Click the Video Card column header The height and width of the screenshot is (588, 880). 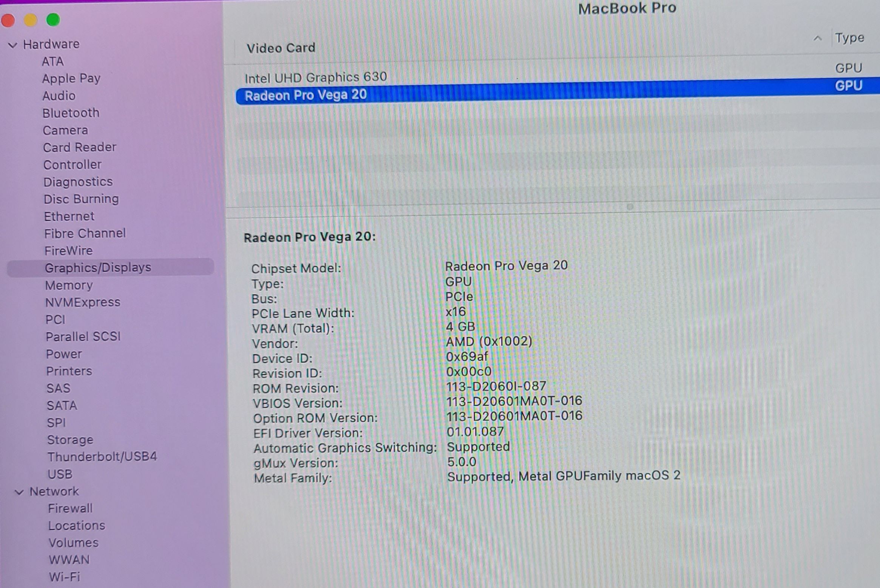click(x=281, y=48)
